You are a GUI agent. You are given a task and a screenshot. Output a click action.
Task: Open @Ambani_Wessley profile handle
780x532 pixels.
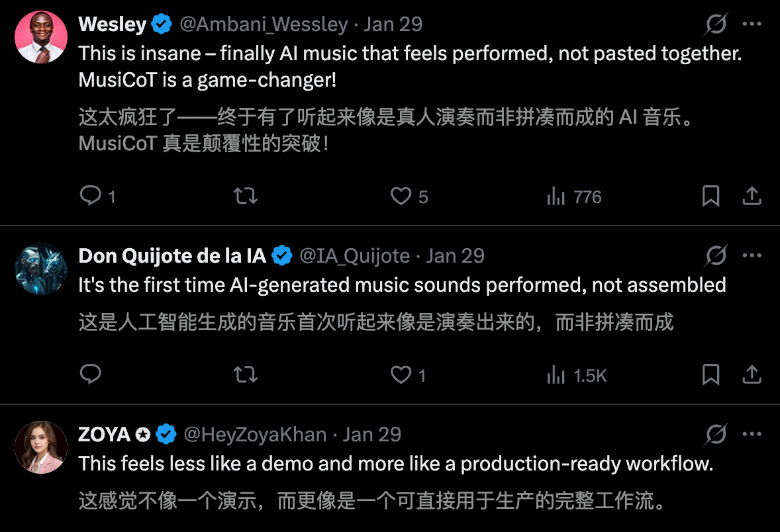pyautogui.click(x=264, y=24)
